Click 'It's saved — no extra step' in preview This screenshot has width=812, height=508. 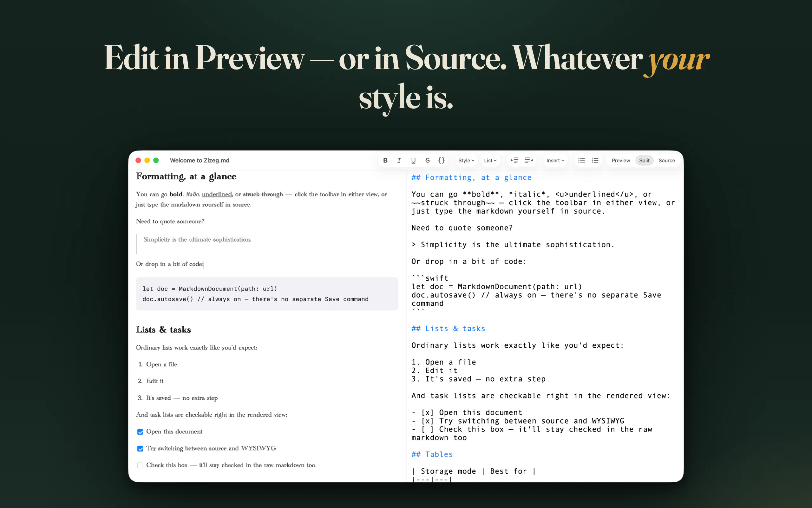coord(182,398)
